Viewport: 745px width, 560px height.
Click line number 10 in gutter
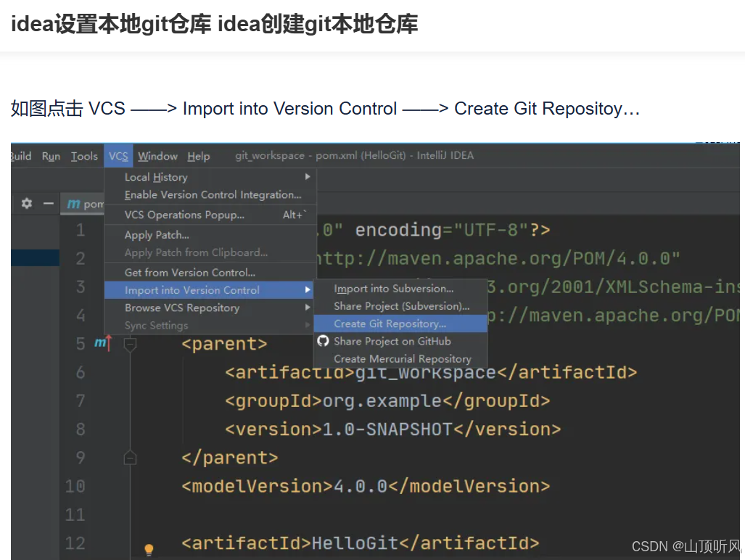[75, 486]
